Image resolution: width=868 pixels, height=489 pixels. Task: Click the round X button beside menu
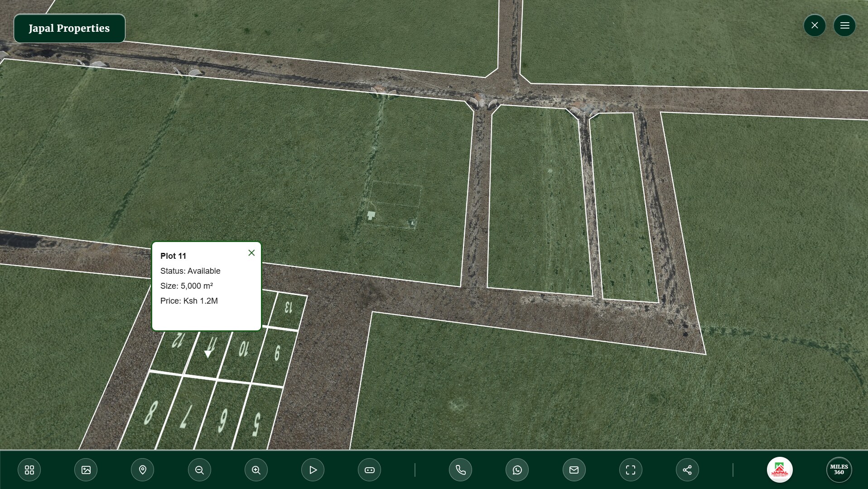coord(815,25)
